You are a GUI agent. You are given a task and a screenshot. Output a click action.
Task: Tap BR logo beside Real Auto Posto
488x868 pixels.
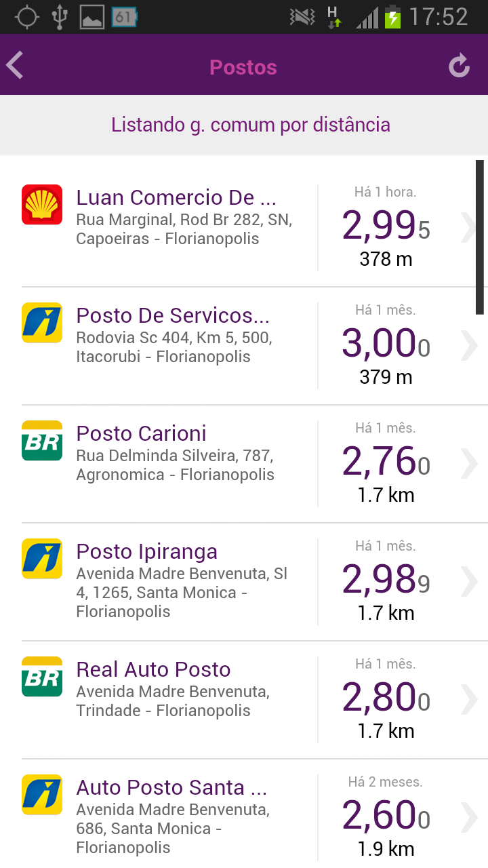(42, 676)
